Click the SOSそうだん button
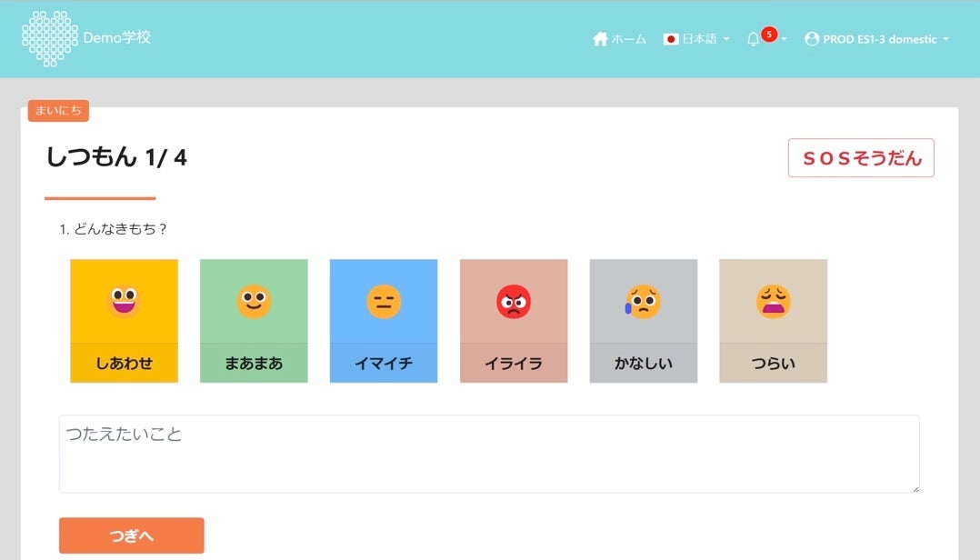The height and width of the screenshot is (560, 980). (860, 156)
